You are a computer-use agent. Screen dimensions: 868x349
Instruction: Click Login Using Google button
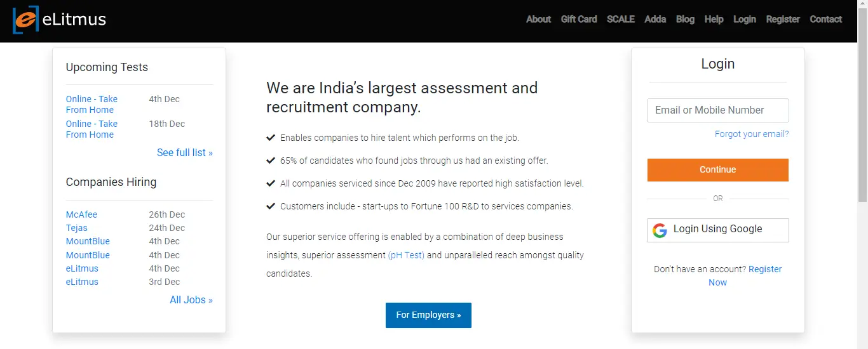(718, 230)
